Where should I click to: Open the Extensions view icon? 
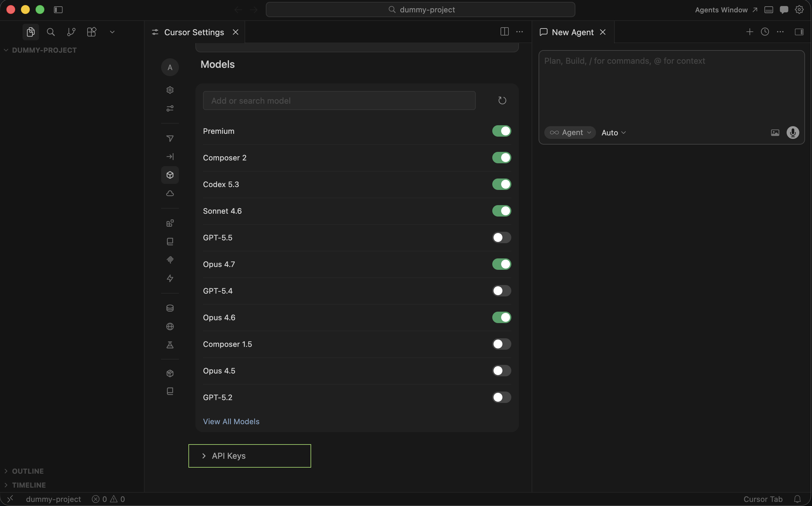[91, 32]
